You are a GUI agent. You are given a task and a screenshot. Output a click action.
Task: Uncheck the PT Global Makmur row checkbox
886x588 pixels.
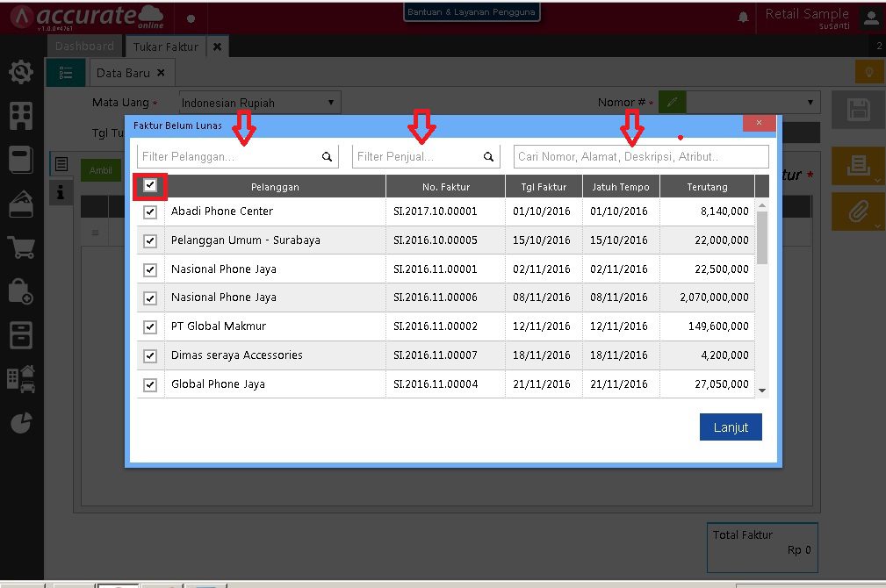(x=150, y=326)
